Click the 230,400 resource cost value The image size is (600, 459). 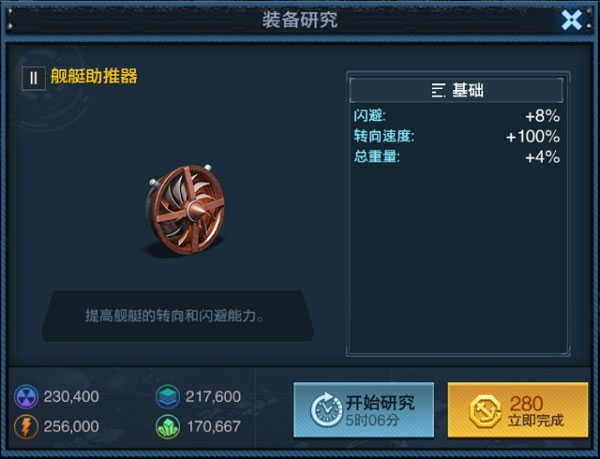tap(71, 397)
